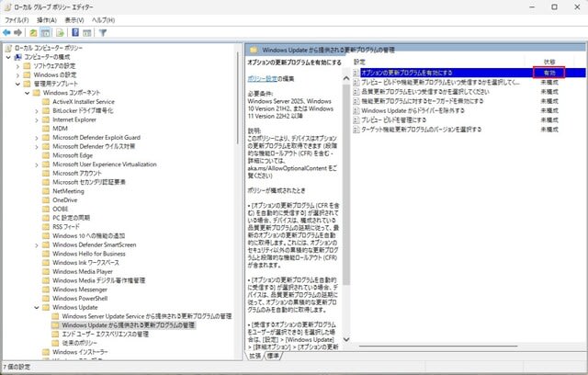Select ターゲット機能更新プログラムのバージョンを選択する policy
Screen dimensions: 588x375
(x=421, y=130)
